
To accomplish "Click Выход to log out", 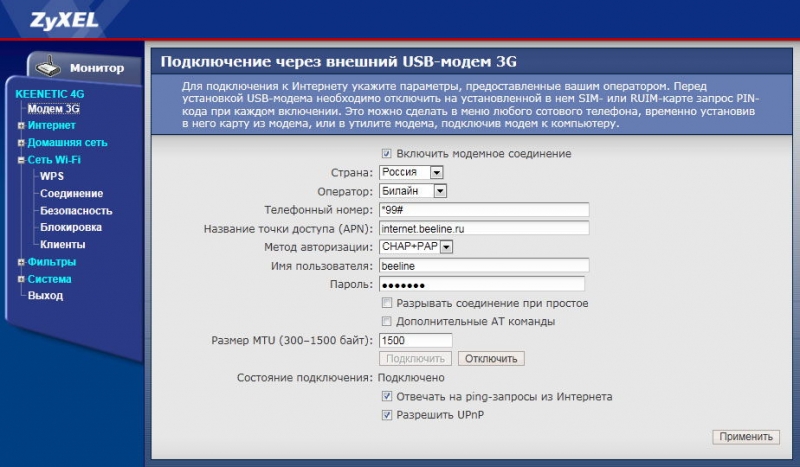I will pyautogui.click(x=45, y=296).
